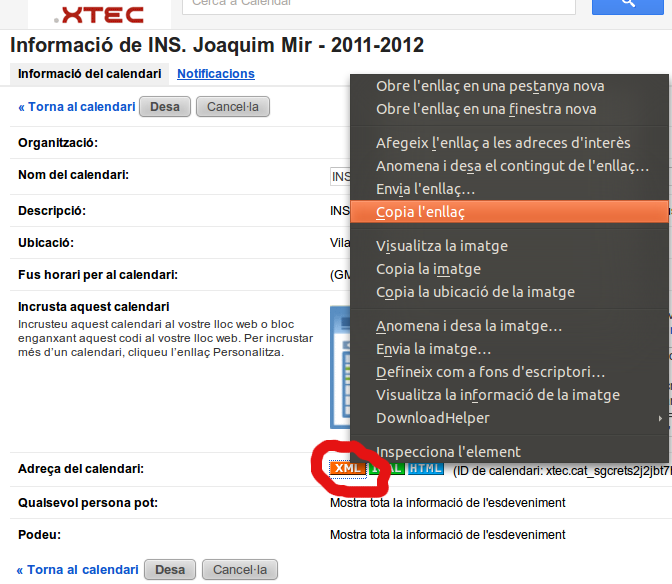Image resolution: width=672 pixels, height=584 pixels.
Task: Open the "Informació del calendari" tab
Action: point(89,74)
